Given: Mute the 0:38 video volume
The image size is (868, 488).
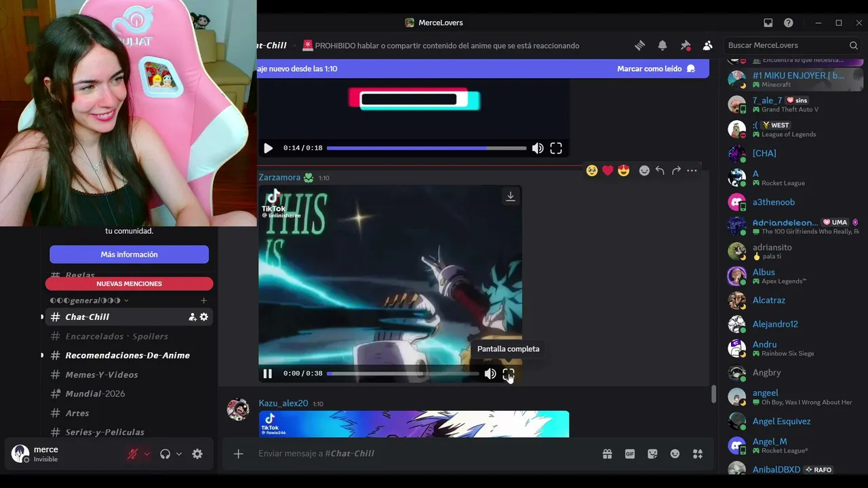Looking at the screenshot, I should click(x=490, y=373).
